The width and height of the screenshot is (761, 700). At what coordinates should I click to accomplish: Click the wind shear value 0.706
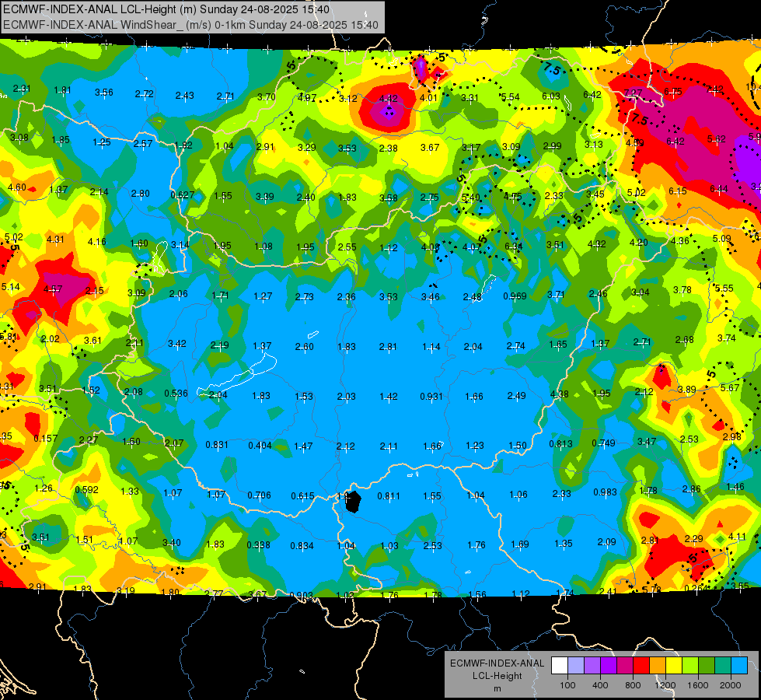click(259, 495)
